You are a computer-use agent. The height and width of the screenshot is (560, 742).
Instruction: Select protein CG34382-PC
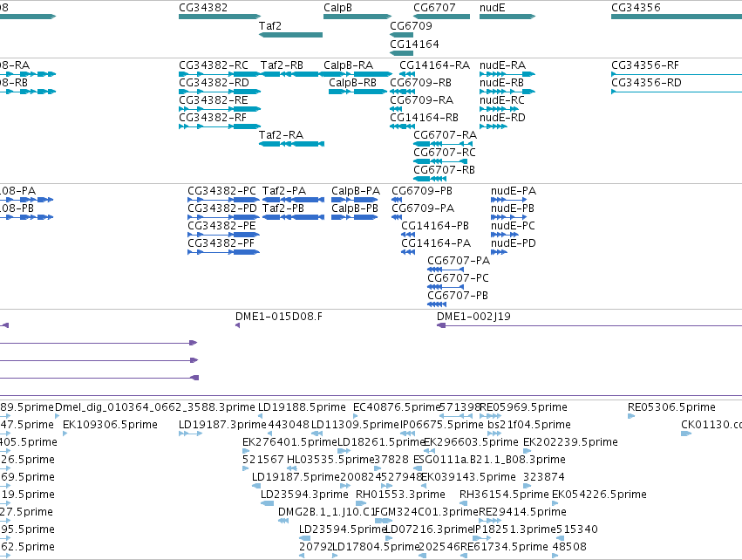tap(222, 191)
